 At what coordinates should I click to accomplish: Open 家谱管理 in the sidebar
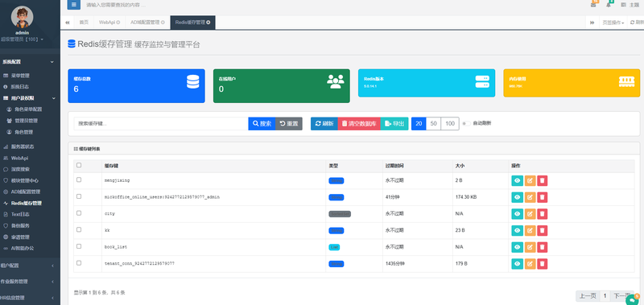pyautogui.click(x=20, y=237)
